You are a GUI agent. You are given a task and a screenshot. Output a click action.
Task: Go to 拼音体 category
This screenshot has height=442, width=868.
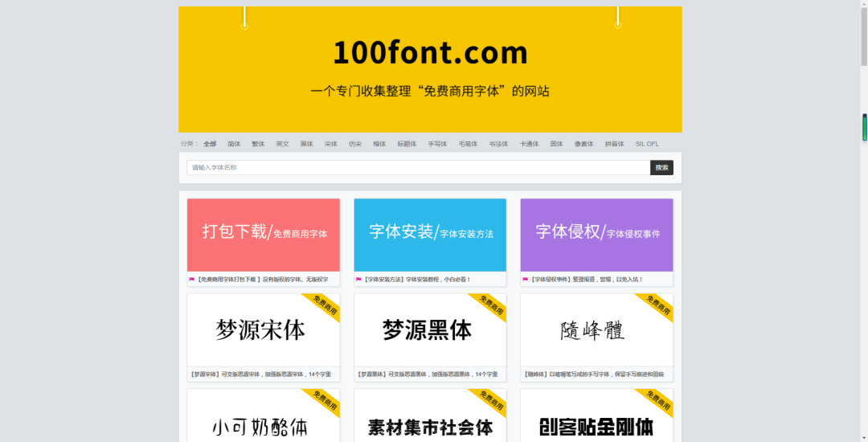(615, 144)
